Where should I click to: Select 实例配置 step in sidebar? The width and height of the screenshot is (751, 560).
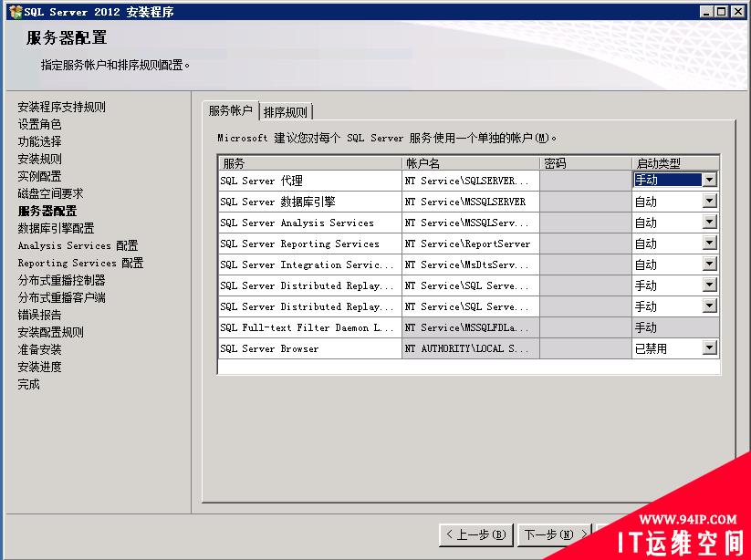point(39,176)
